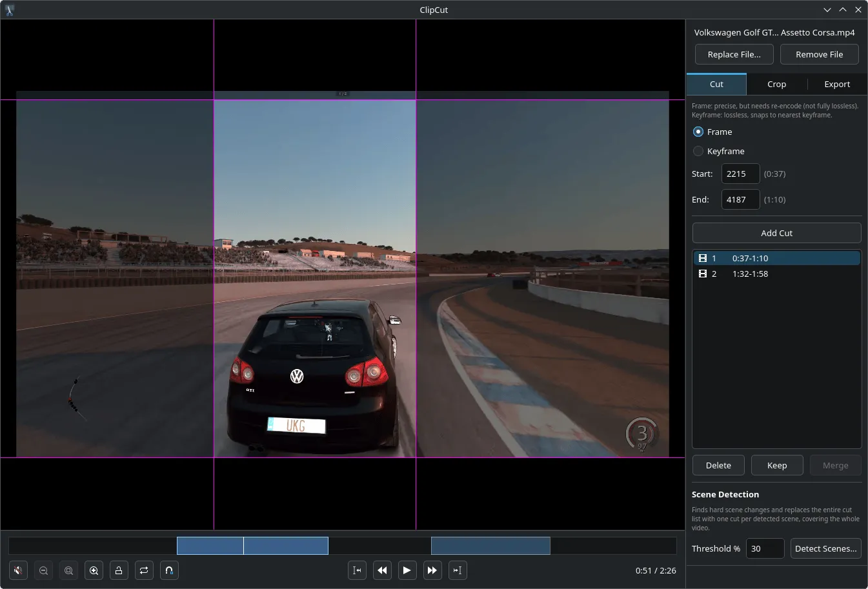868x589 pixels.
Task: Click the zoom out magnifier icon
Action: pos(44,570)
